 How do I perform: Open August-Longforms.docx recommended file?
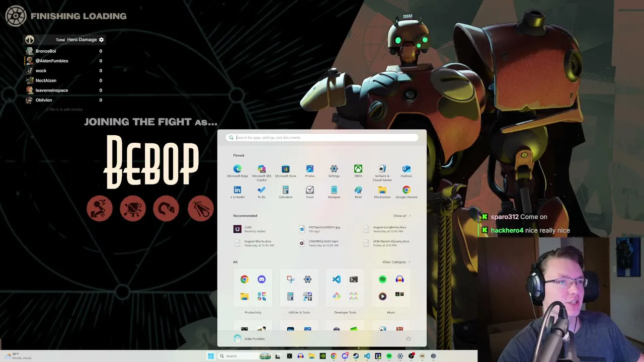[x=385, y=229]
